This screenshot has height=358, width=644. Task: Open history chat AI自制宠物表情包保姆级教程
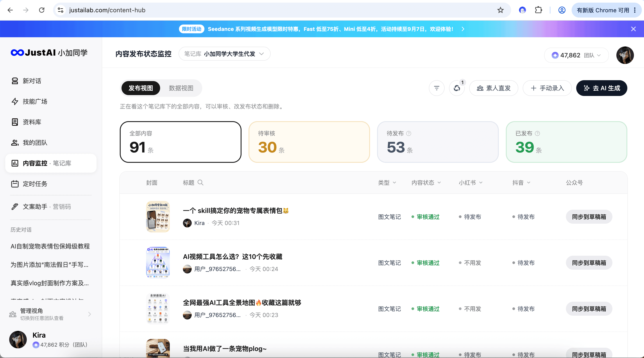coord(50,246)
